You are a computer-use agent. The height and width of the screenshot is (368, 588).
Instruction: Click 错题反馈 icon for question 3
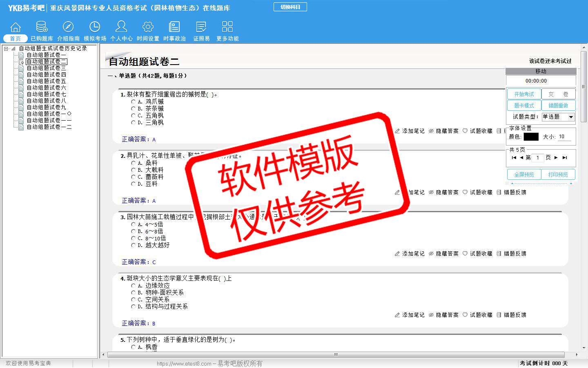499,254
